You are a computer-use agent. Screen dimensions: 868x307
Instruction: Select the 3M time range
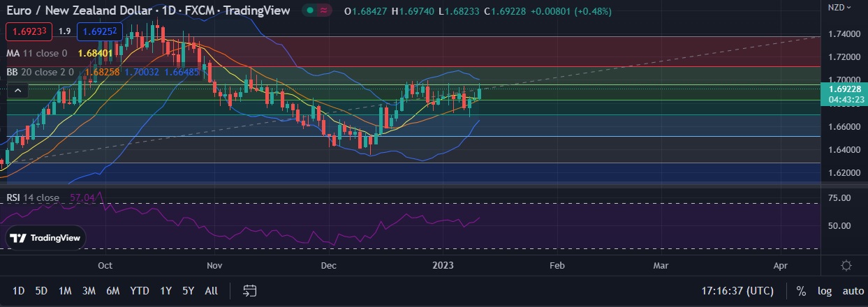tap(89, 290)
